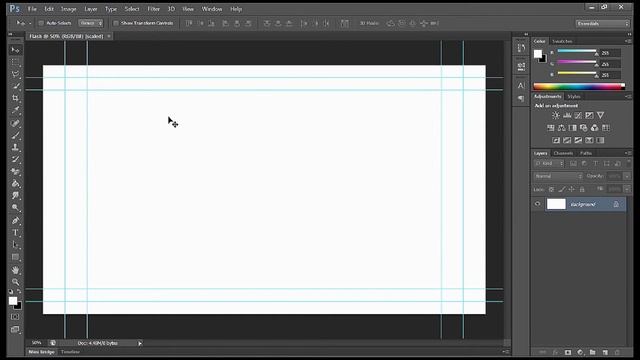640x360 pixels.
Task: Open the Fill value dropdown
Action: point(627,189)
